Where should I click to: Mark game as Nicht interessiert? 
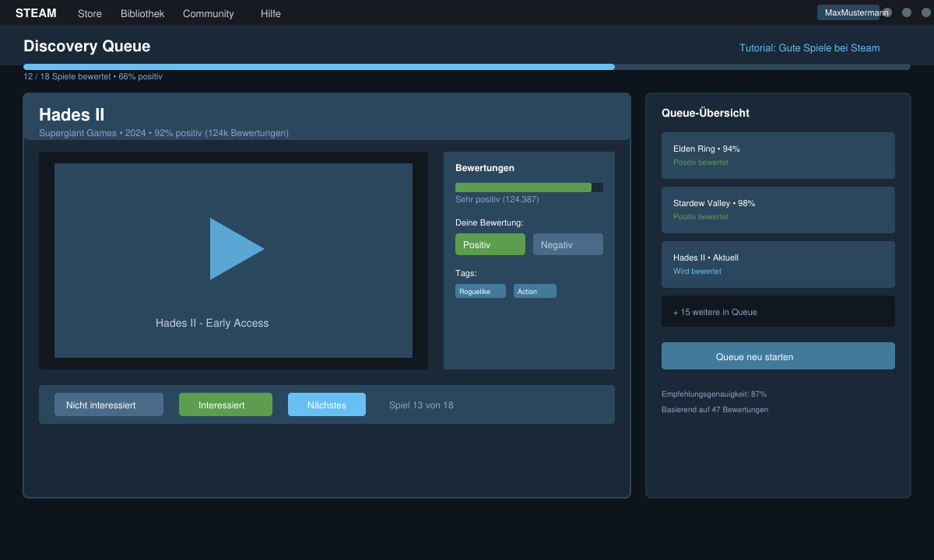pyautogui.click(x=109, y=404)
